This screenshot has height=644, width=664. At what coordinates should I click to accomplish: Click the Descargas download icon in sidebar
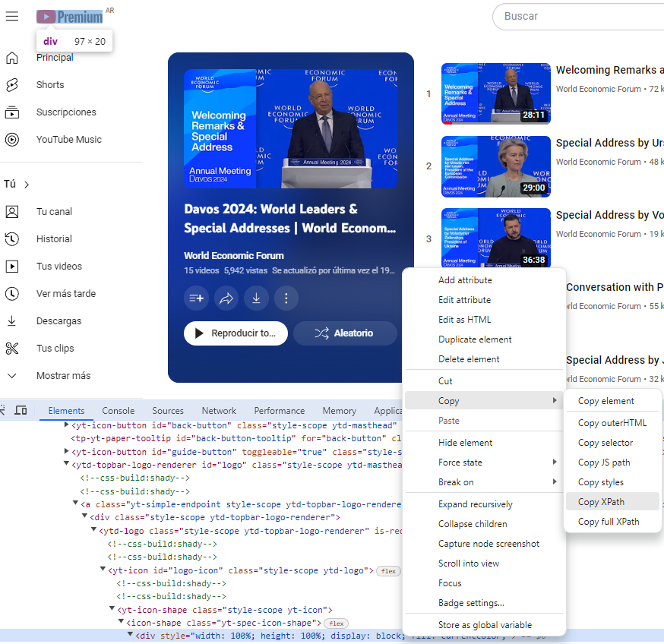pyautogui.click(x=12, y=321)
